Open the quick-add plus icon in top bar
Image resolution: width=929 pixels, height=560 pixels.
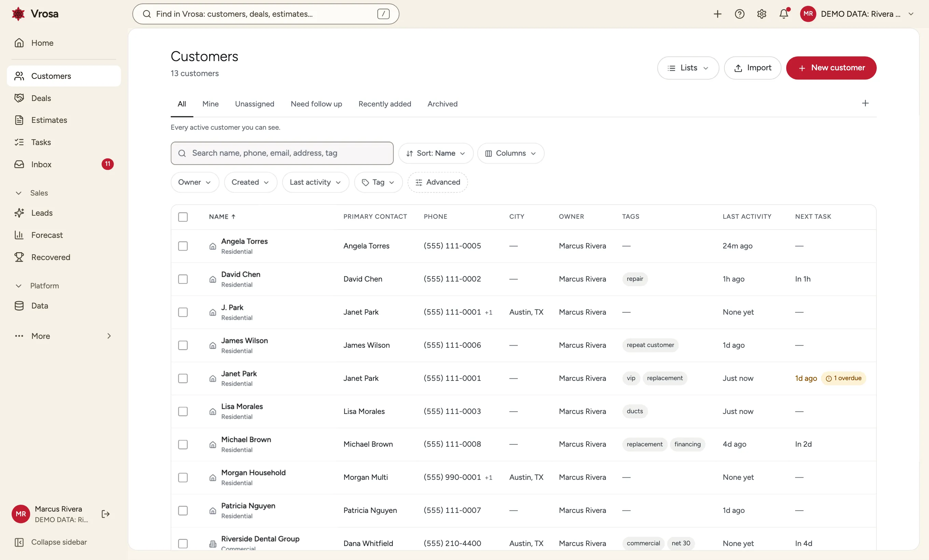click(x=717, y=14)
